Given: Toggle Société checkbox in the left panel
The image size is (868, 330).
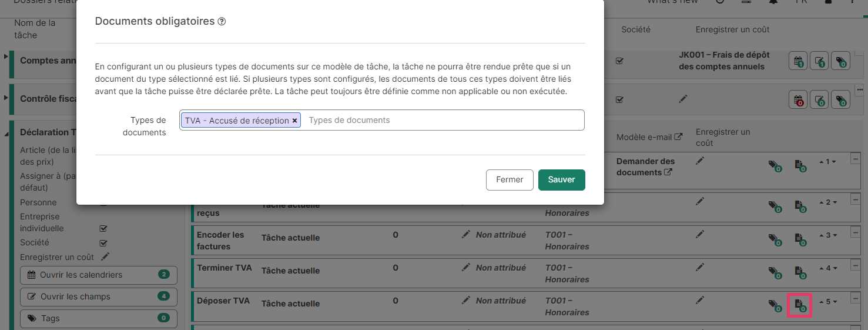Looking at the screenshot, I should (103, 243).
